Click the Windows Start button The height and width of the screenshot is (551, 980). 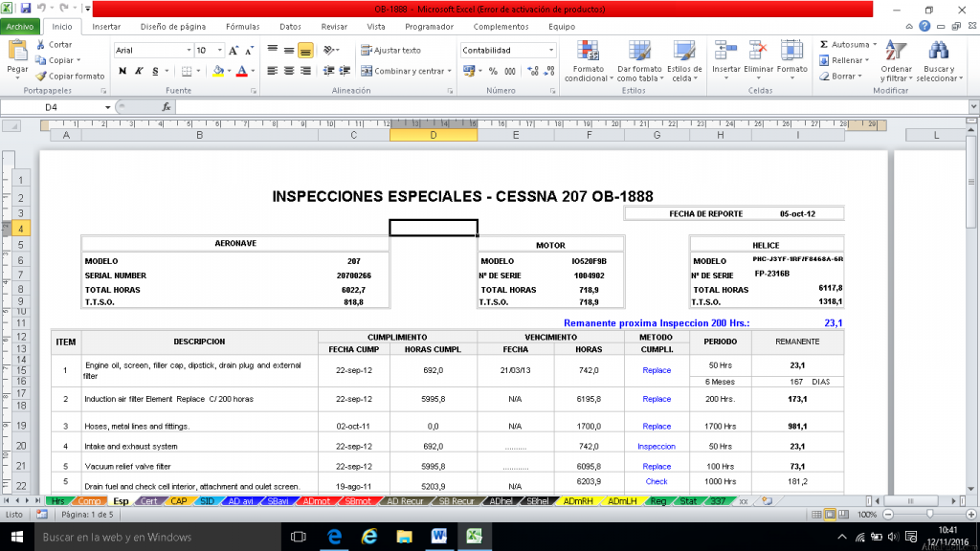17,537
